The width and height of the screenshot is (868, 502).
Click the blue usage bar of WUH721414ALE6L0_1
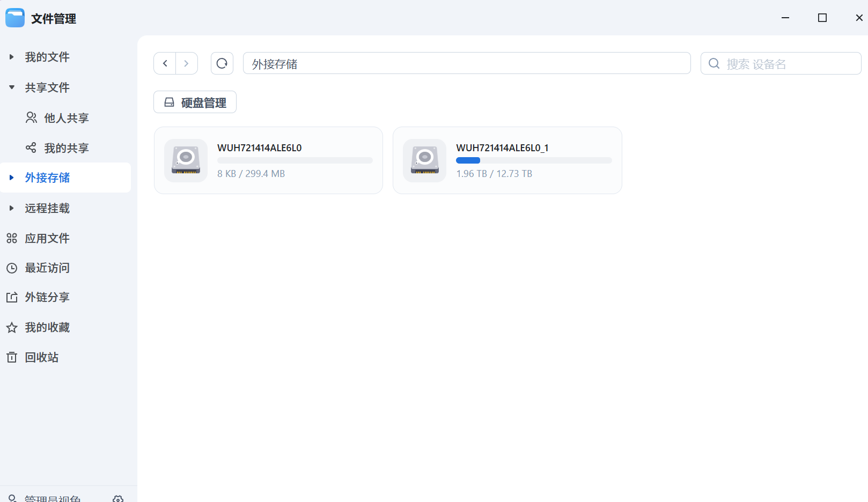468,160
